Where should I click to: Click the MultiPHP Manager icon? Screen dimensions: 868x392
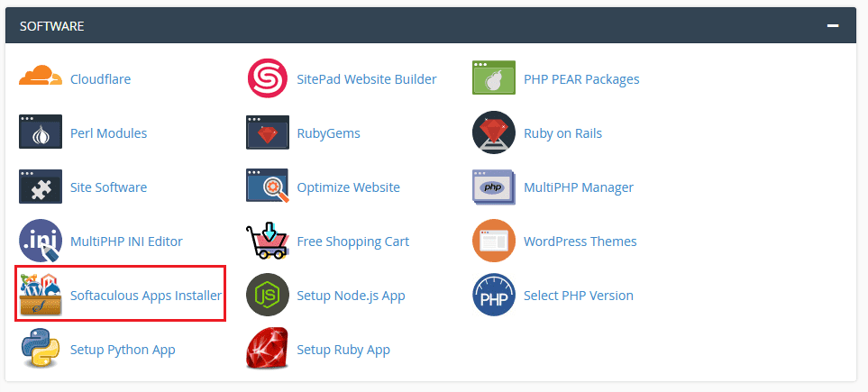tap(494, 187)
